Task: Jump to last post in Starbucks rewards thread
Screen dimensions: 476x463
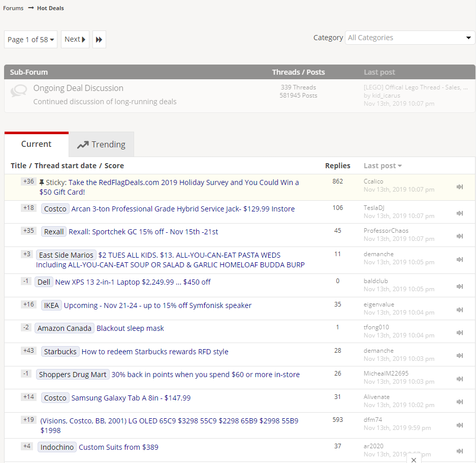Action: (x=460, y=355)
